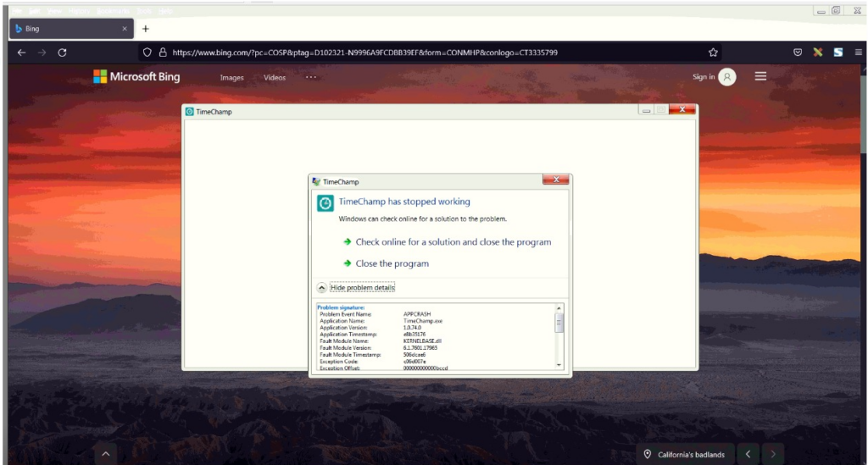Click the TimeChamp main window title icon
This screenshot has width=868, height=465.
point(189,112)
